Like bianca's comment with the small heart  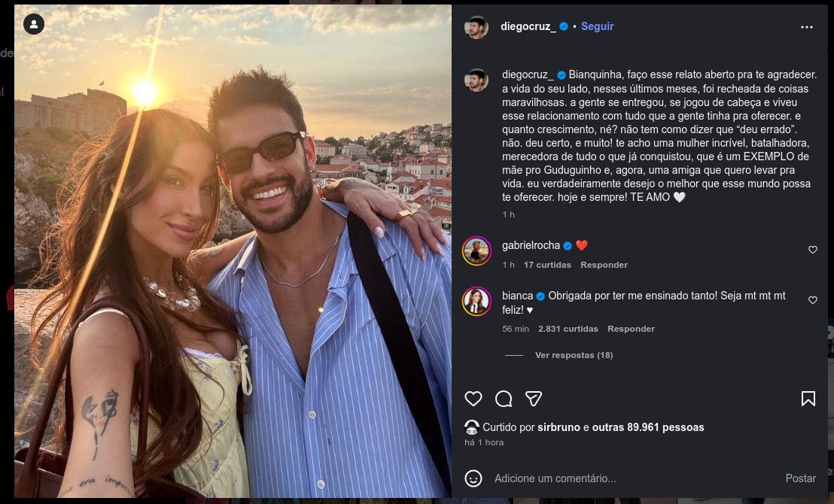click(x=813, y=300)
